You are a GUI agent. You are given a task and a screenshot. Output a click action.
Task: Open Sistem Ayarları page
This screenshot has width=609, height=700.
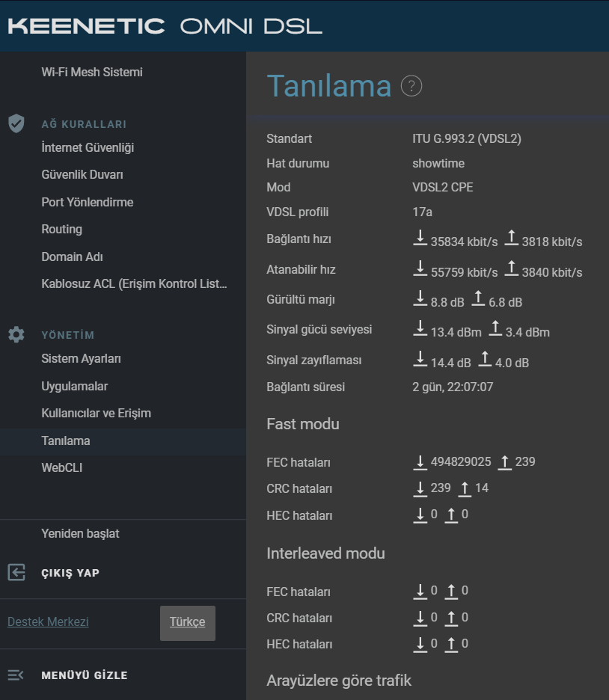(82, 358)
